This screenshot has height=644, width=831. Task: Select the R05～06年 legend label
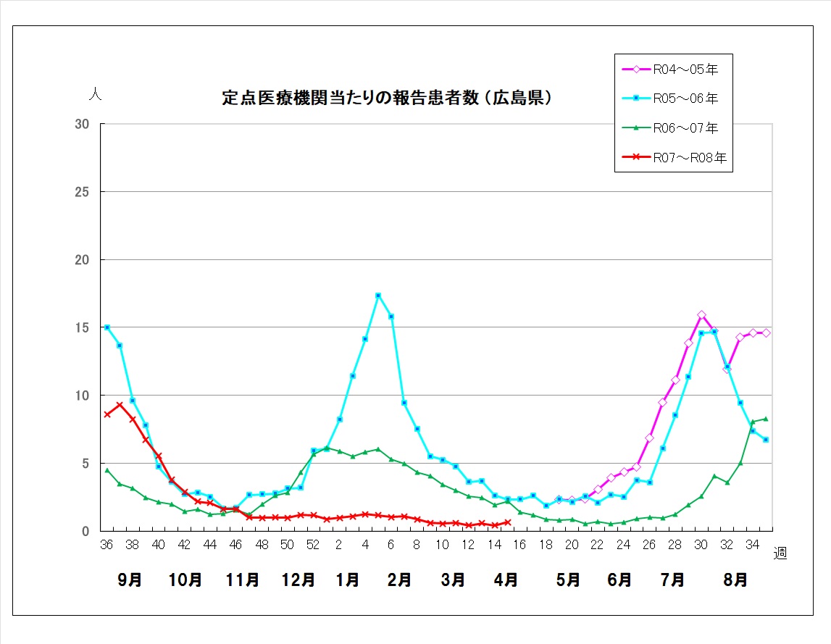coord(685,99)
